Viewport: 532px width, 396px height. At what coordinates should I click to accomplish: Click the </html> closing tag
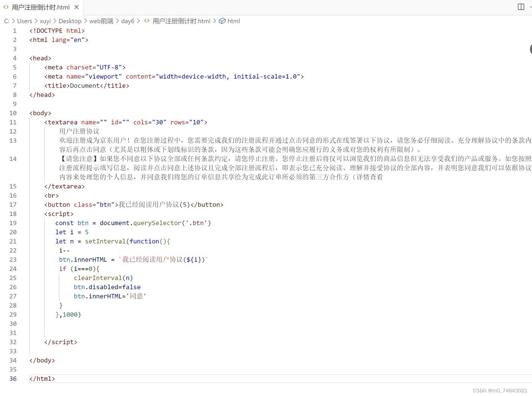point(42,379)
